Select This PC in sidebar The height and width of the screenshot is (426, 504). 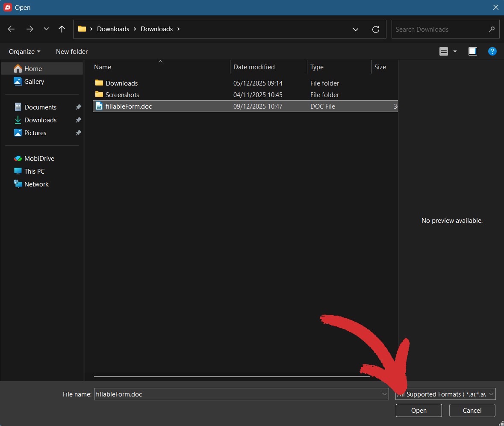coord(34,171)
